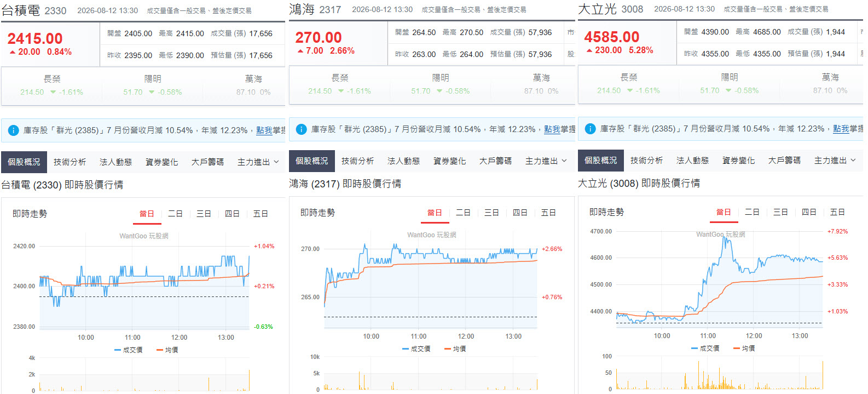Switch 大立光 chart to 五日 view
Screen dimensions: 868x394
[837, 212]
